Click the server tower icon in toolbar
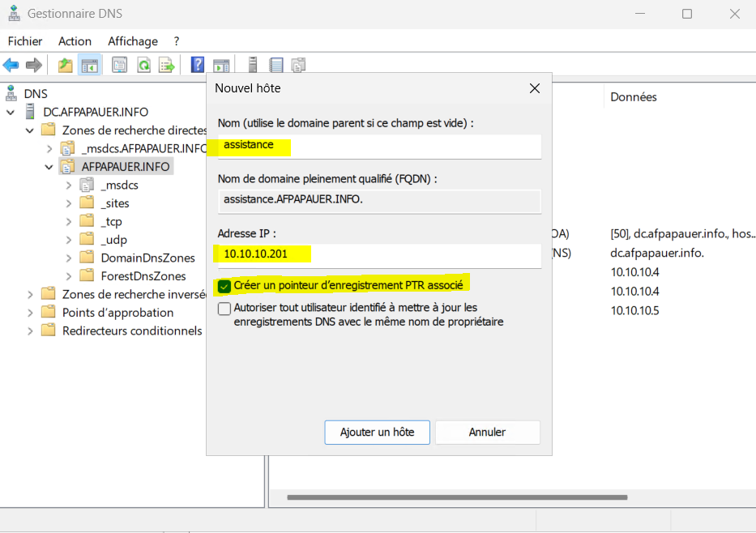Screen dimensions: 756x533 253,65
